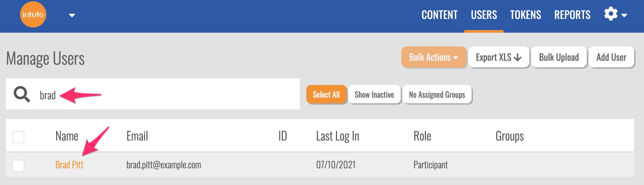Click the Intuto logo icon
Screen dimensions: 644x185
pos(33,15)
